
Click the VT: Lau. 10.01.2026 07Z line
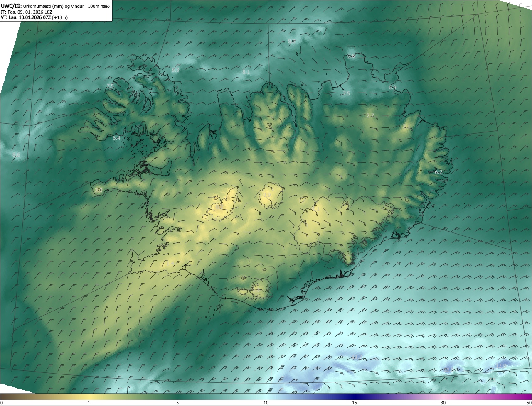[34, 17]
